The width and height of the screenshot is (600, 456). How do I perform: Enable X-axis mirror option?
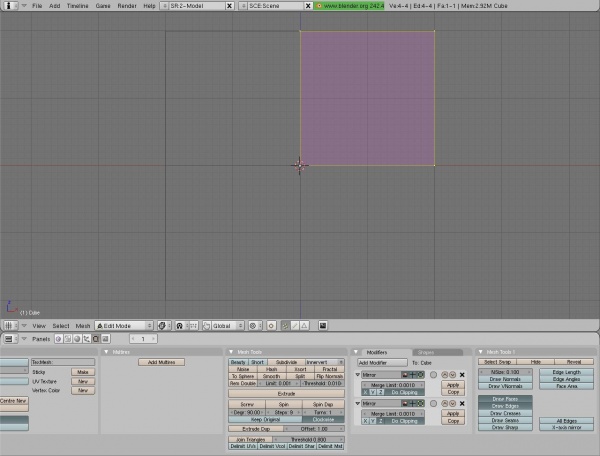coord(567,428)
